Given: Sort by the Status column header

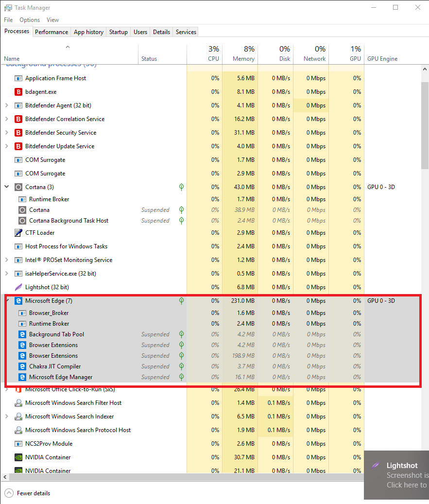Looking at the screenshot, I should click(163, 54).
